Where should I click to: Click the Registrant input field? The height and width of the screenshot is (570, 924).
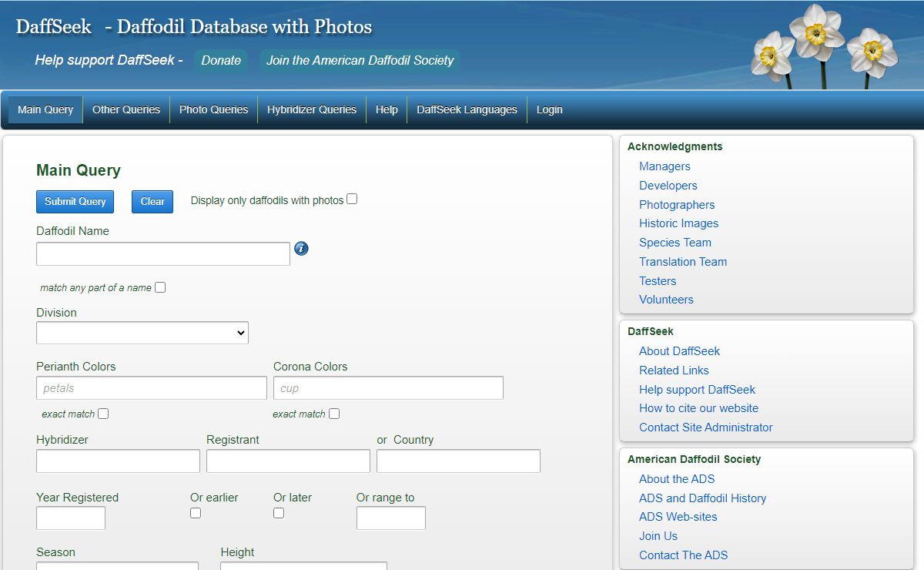[x=288, y=461]
